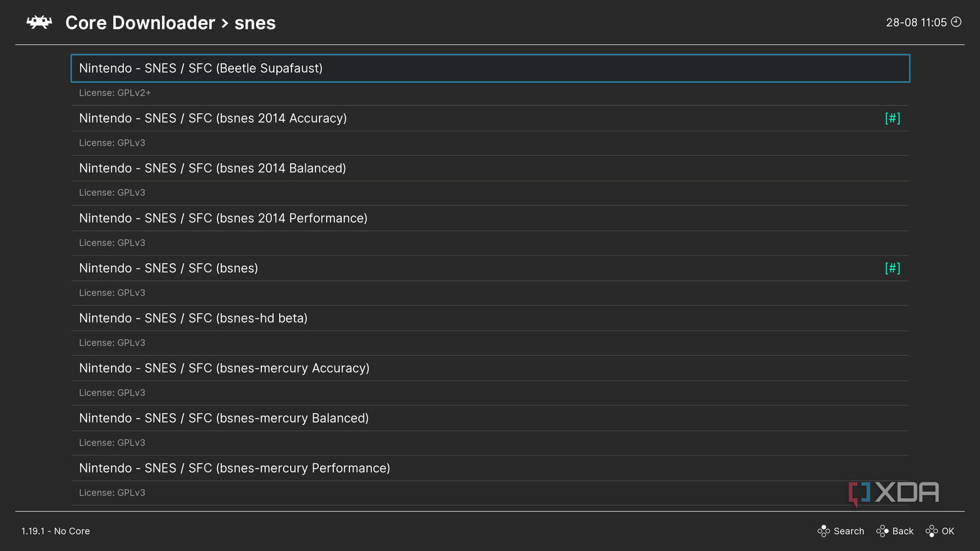Screen dimensions: 980x551
Task: Click the 28-08 11:05 date and time
Action: (916, 22)
